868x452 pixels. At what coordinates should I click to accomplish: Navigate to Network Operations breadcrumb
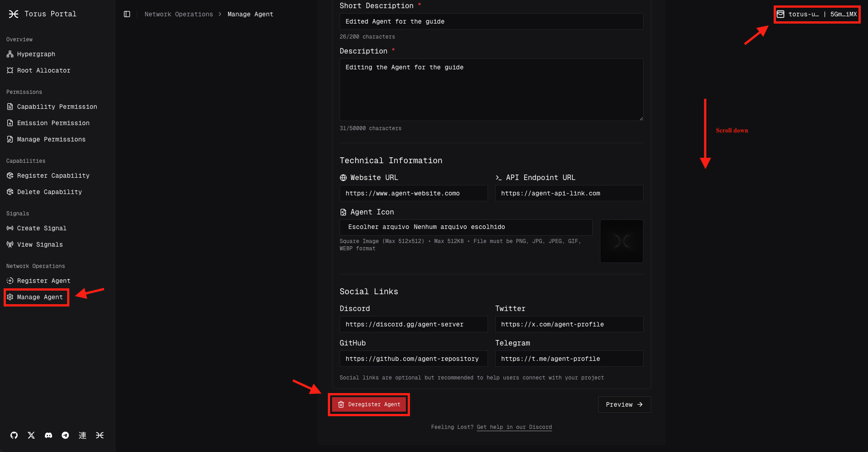coord(179,14)
